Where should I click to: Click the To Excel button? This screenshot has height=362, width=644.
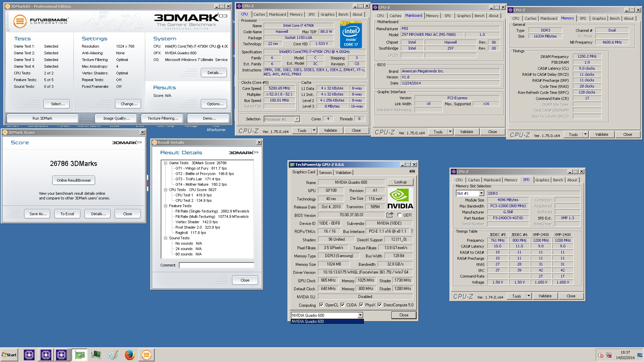pyautogui.click(x=67, y=214)
